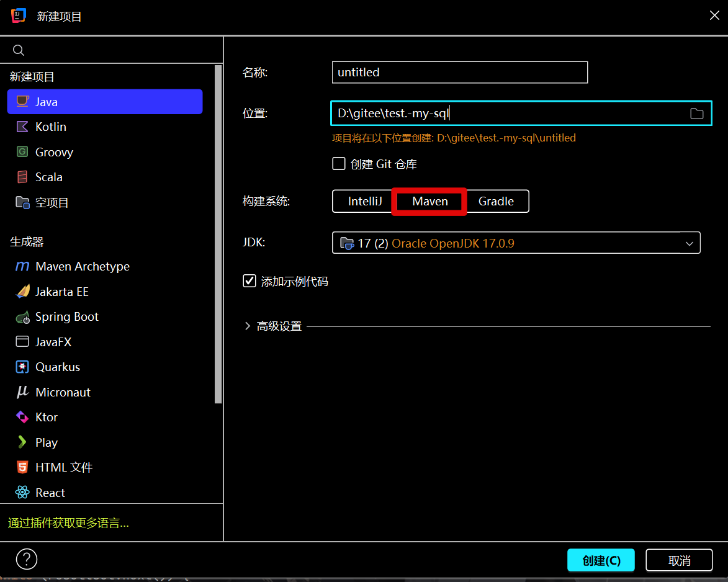
Task: Click the Quarkus label text
Action: (58, 367)
